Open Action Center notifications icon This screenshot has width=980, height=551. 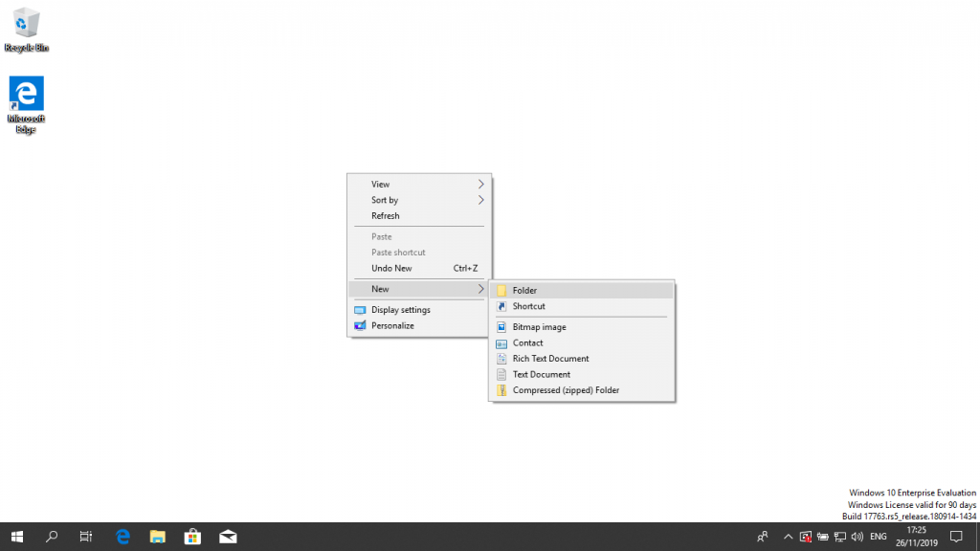tap(956, 537)
